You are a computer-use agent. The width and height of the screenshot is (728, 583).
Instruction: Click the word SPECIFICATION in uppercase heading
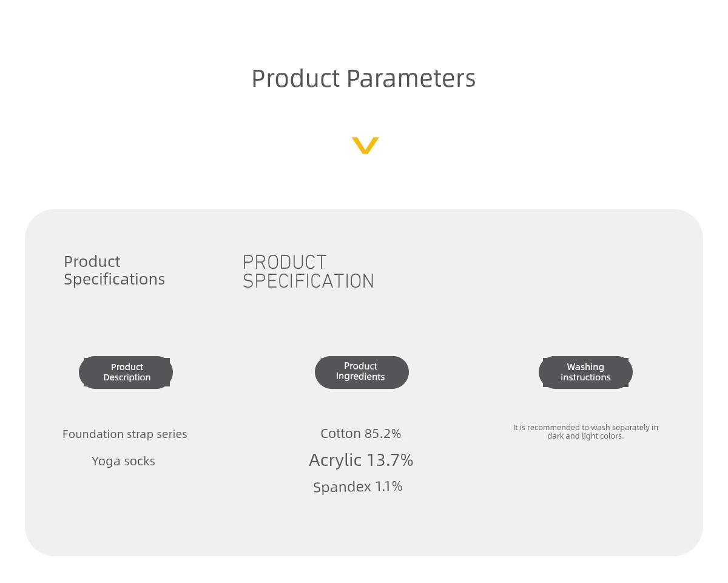pyautogui.click(x=308, y=281)
